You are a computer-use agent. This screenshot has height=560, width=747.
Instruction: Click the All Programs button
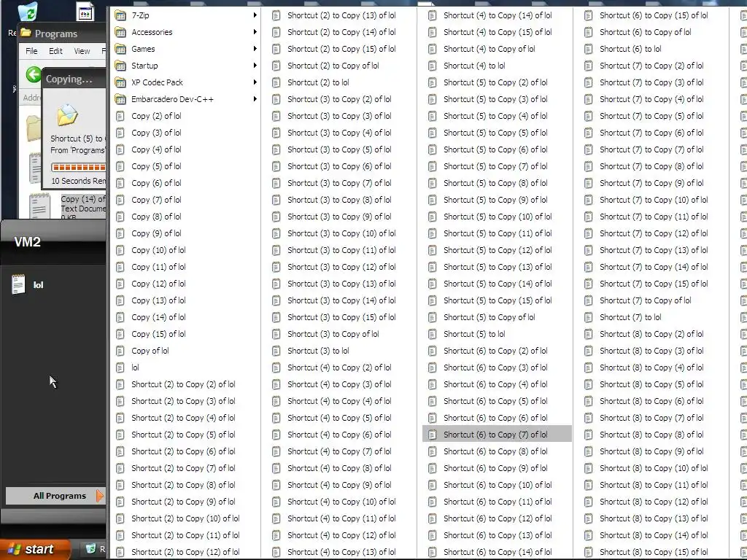(x=55, y=496)
